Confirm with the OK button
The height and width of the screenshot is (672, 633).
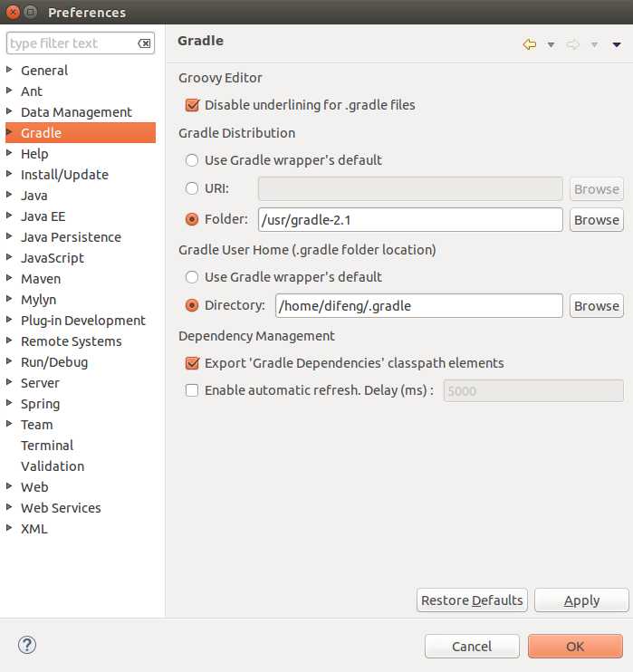click(575, 647)
